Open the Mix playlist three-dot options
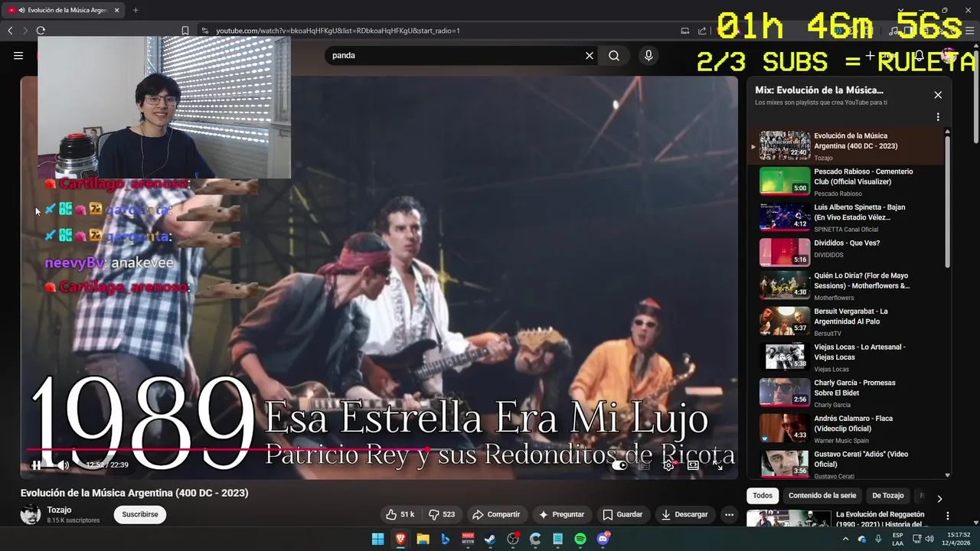980x551 pixels. click(938, 117)
